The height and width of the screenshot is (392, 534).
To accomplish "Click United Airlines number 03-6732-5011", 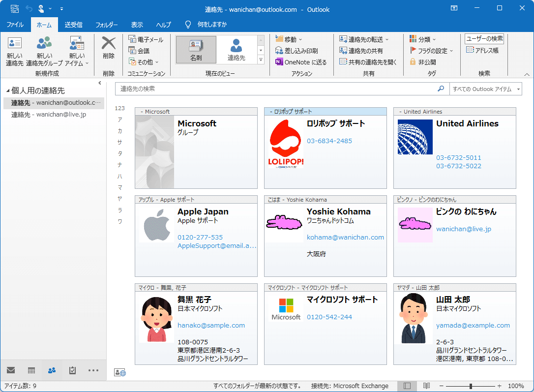I will pyautogui.click(x=458, y=158).
